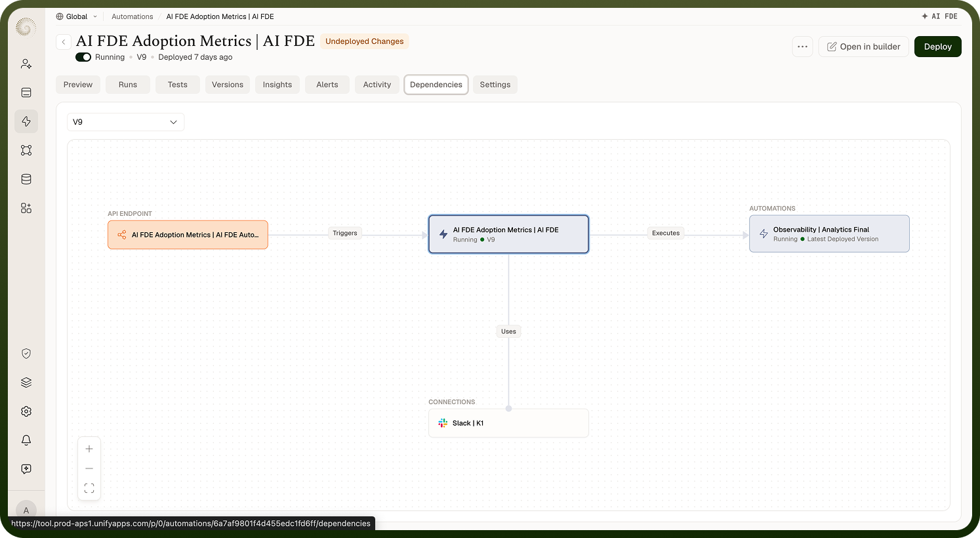Select the Automations lightning bolt sidebar icon

point(26,121)
